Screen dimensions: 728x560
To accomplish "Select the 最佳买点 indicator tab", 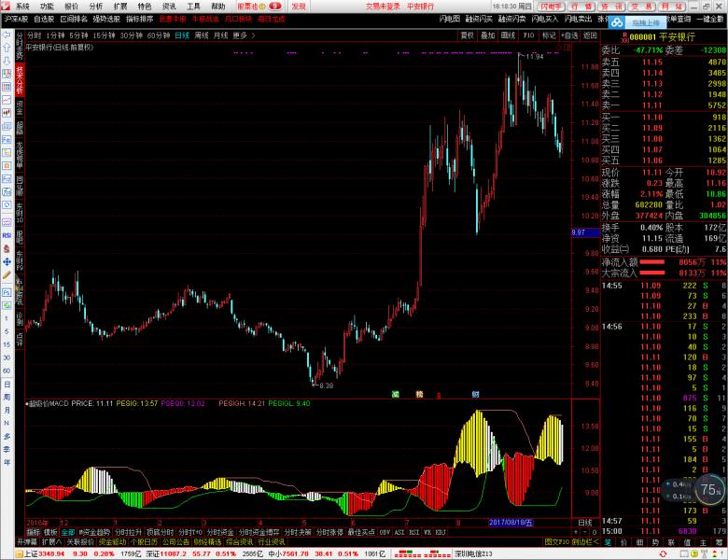I will pyautogui.click(x=361, y=532).
